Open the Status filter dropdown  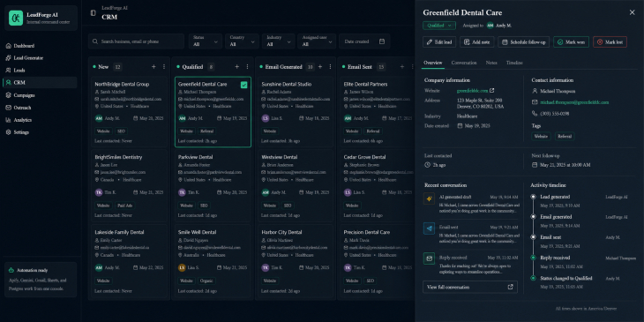(206, 41)
